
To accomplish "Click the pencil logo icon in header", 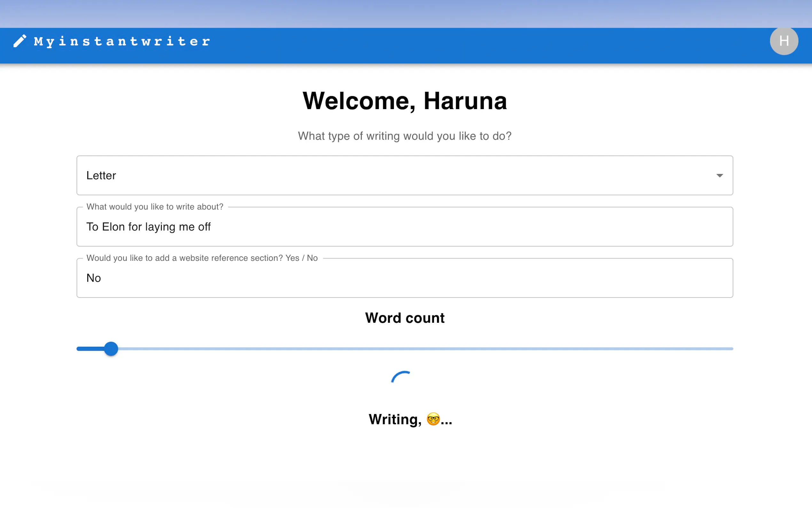I will pyautogui.click(x=20, y=41).
